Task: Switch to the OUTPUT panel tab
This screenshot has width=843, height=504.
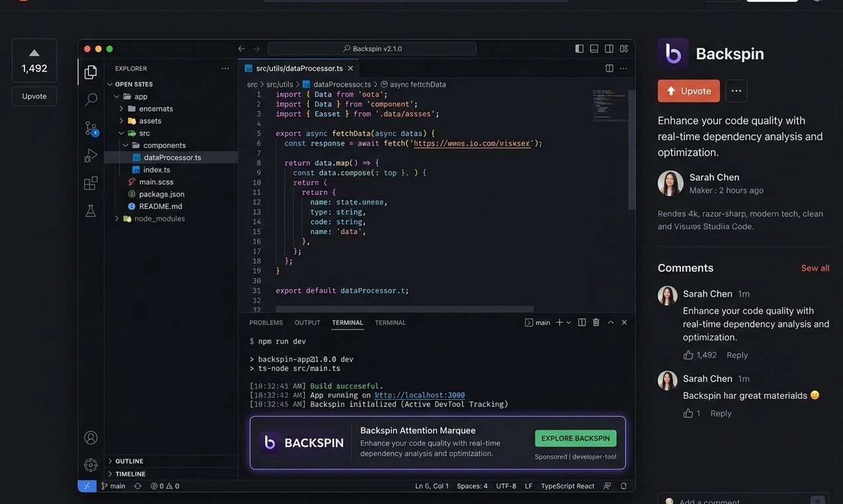Action: pyautogui.click(x=307, y=322)
